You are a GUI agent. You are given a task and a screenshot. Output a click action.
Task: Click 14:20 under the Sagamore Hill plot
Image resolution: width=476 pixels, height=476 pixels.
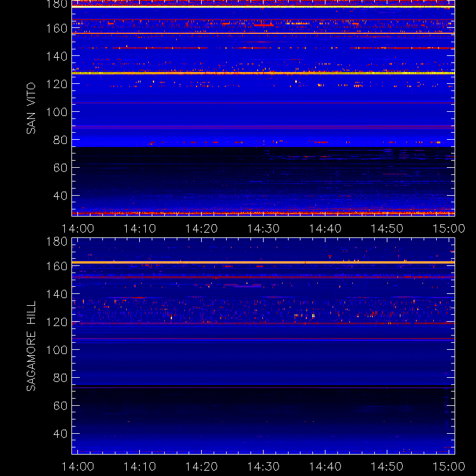[202, 466]
